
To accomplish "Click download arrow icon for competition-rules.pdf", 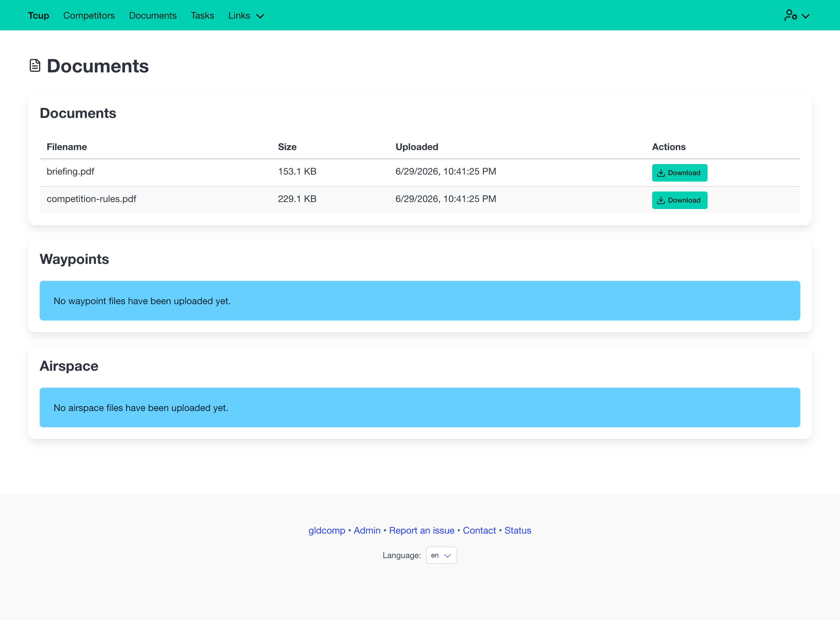I will click(x=661, y=200).
